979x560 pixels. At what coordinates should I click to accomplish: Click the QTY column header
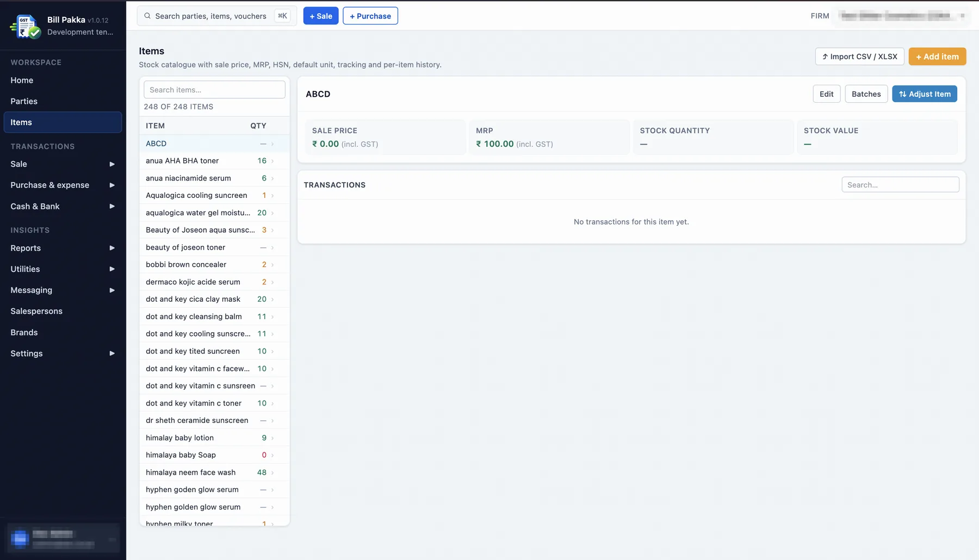point(258,126)
